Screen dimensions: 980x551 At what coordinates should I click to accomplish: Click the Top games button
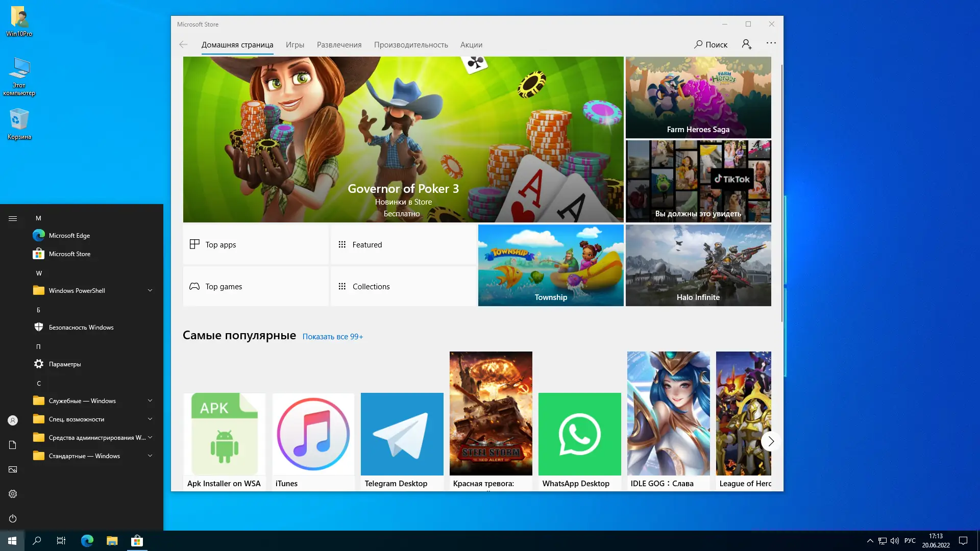point(223,286)
